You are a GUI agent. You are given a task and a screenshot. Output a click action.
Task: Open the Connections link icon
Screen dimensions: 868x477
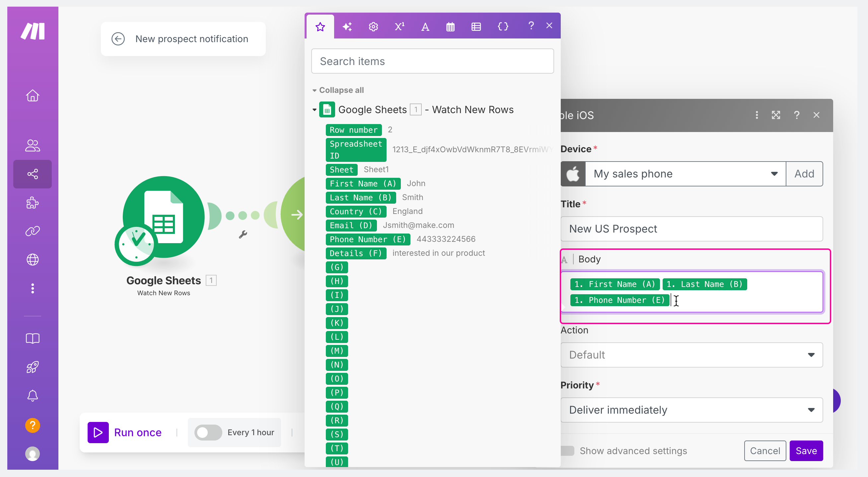[32, 231]
